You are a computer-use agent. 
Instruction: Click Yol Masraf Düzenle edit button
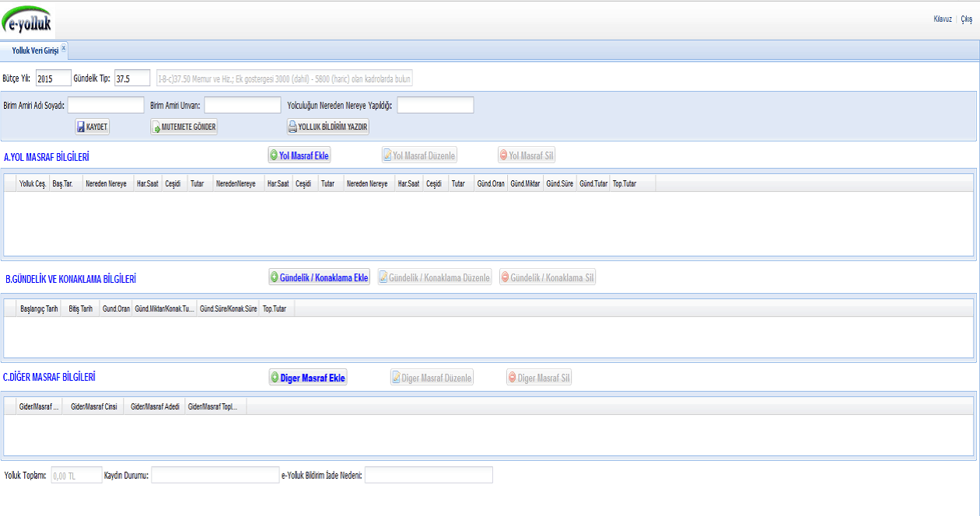pos(419,155)
